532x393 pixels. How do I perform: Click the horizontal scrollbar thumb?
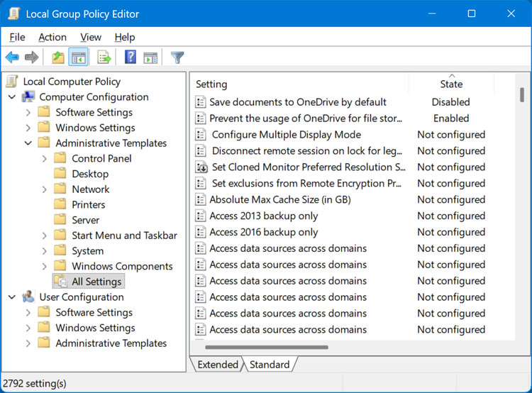267,347
